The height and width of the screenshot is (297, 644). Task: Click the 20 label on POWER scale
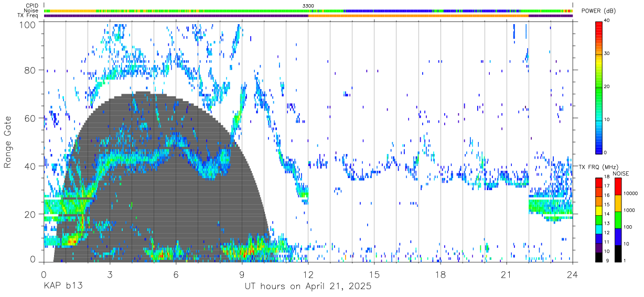point(607,86)
